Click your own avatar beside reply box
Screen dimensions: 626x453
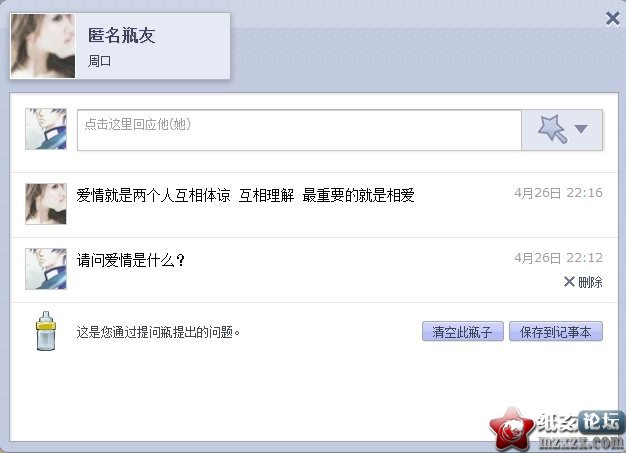(46, 129)
